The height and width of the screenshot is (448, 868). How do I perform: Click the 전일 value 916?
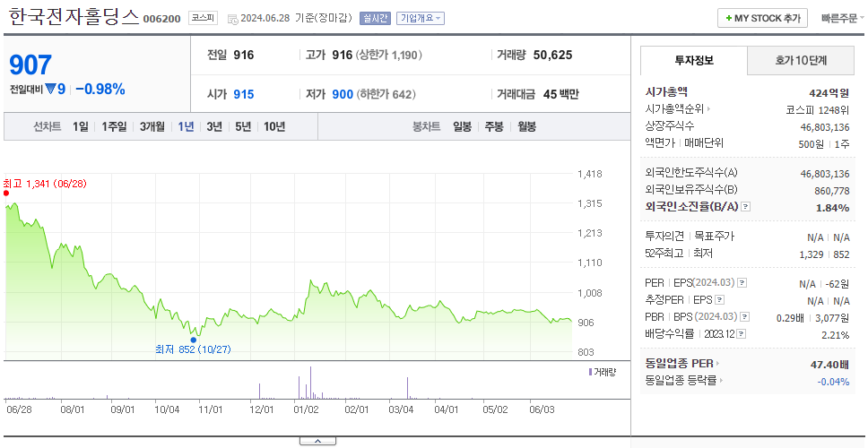244,55
